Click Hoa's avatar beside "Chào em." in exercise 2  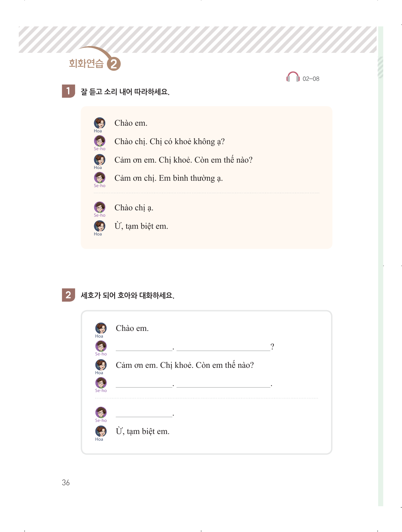click(x=101, y=328)
